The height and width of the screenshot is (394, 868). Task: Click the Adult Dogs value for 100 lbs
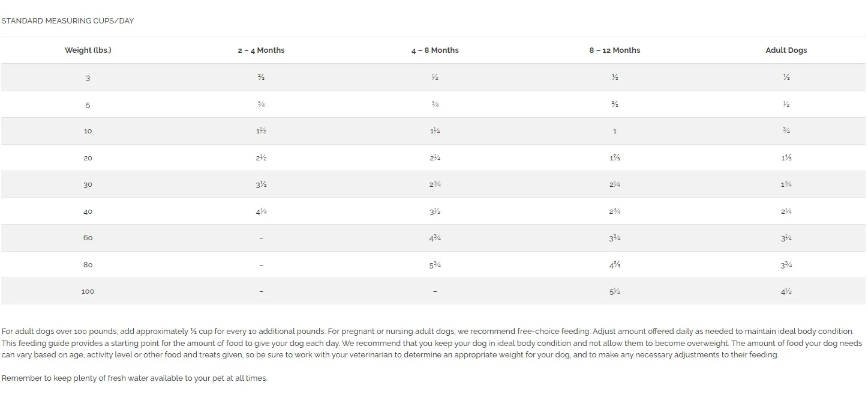pyautogui.click(x=786, y=291)
